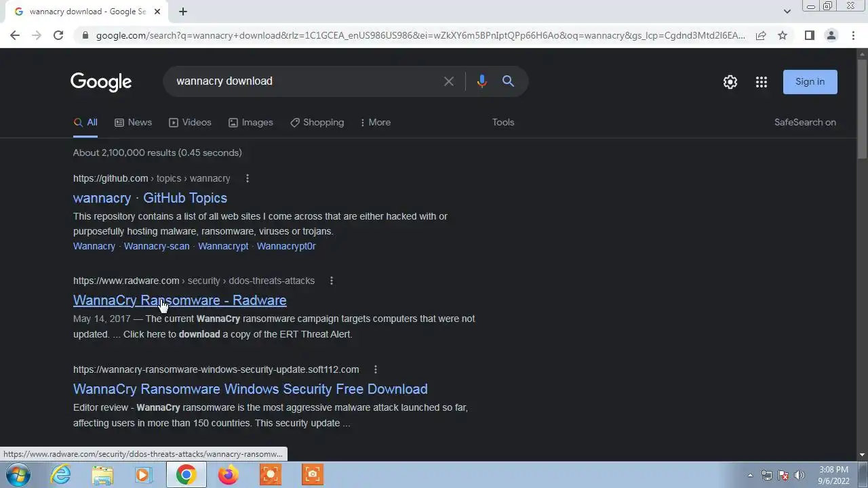Image resolution: width=868 pixels, height=488 pixels.
Task: Click the Sign in button
Action: click(x=810, y=81)
